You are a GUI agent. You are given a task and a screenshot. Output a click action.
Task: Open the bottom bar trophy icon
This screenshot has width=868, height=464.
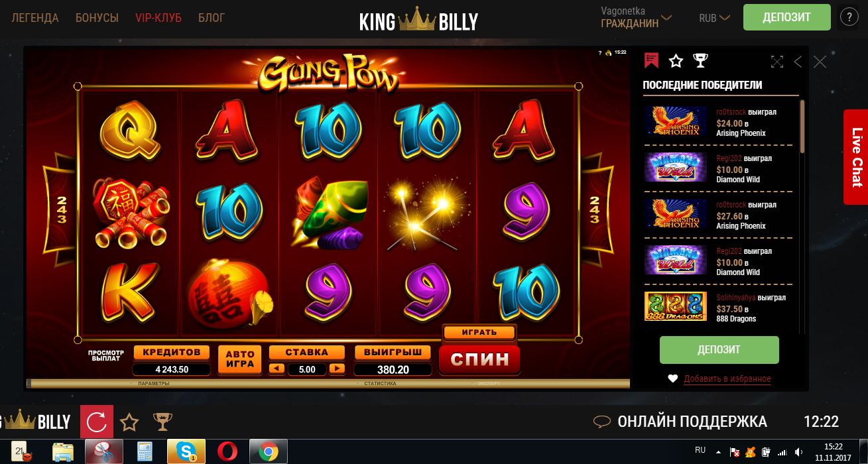click(x=162, y=422)
